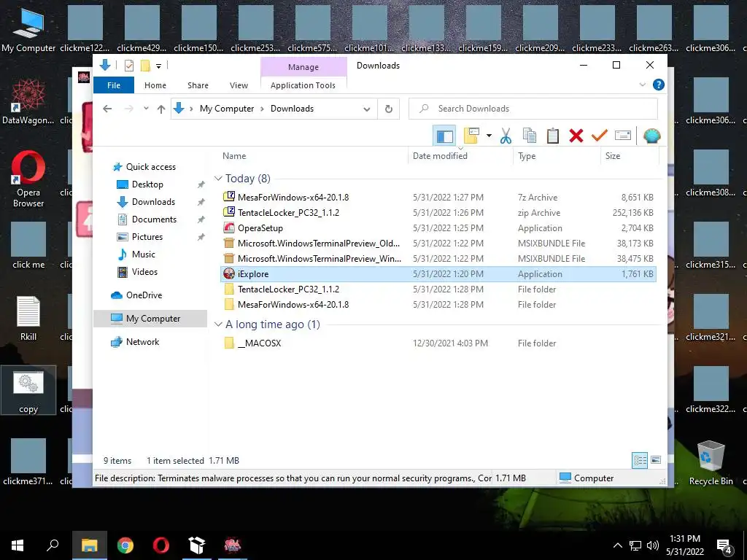Click the new folder toolbar icon
The height and width of the screenshot is (560, 747).
click(471, 136)
